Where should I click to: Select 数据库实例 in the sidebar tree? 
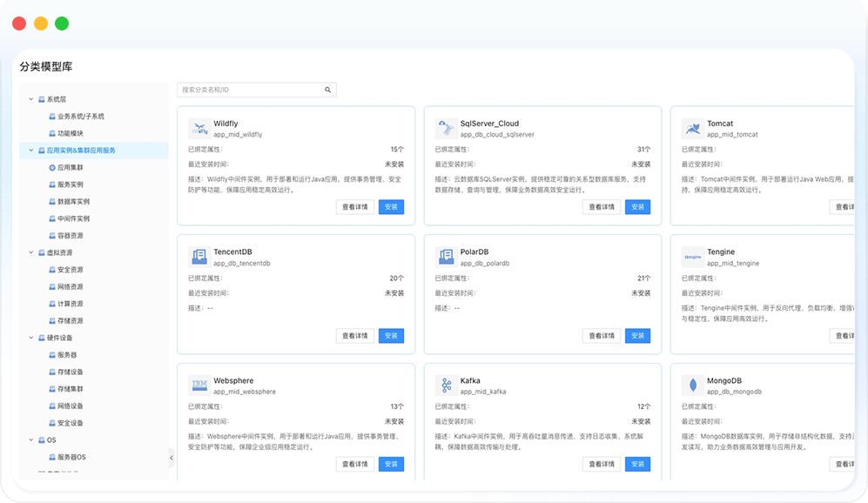click(73, 202)
